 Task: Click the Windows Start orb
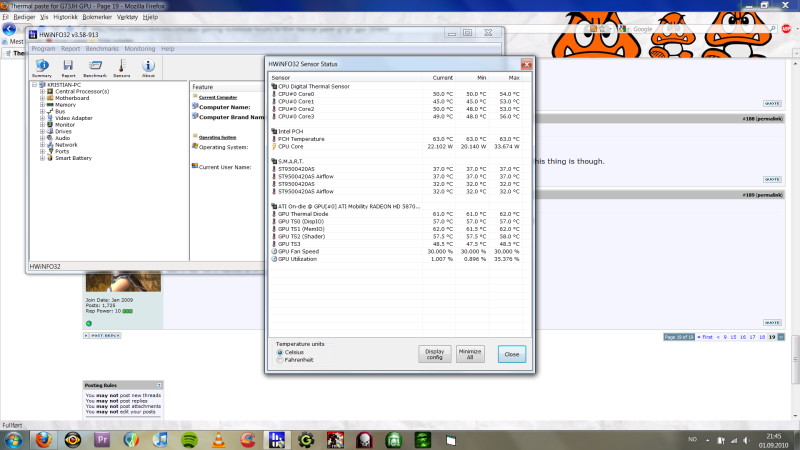click(13, 440)
